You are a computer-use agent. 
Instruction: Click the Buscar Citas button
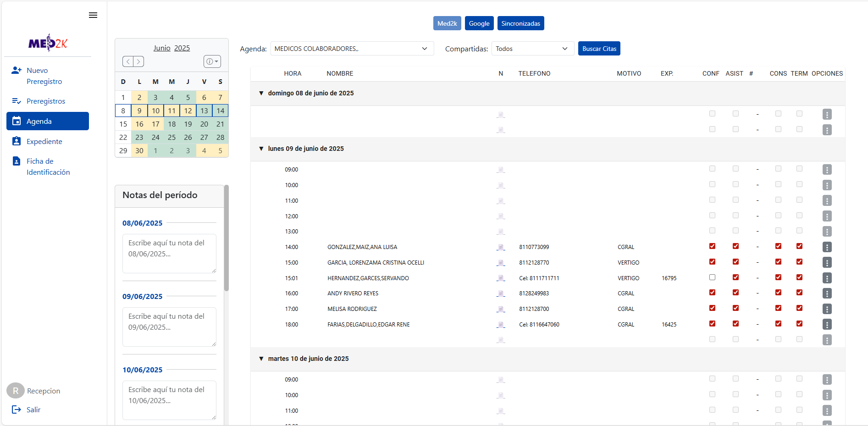pos(599,49)
